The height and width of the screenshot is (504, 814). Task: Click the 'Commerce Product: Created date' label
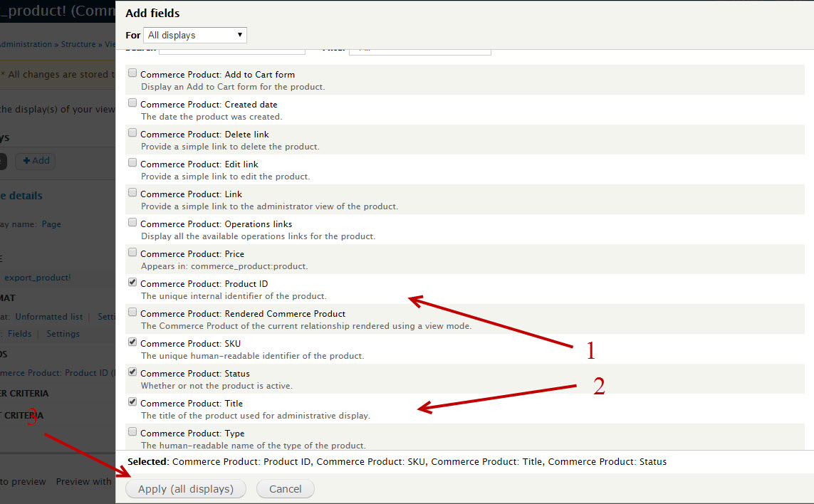[x=209, y=105]
